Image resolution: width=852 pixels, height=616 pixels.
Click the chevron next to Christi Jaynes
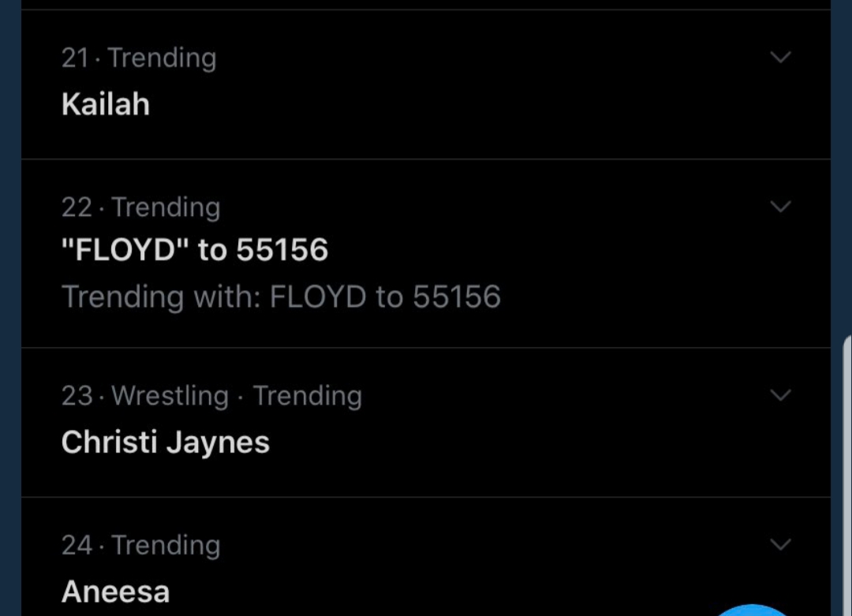(780, 395)
